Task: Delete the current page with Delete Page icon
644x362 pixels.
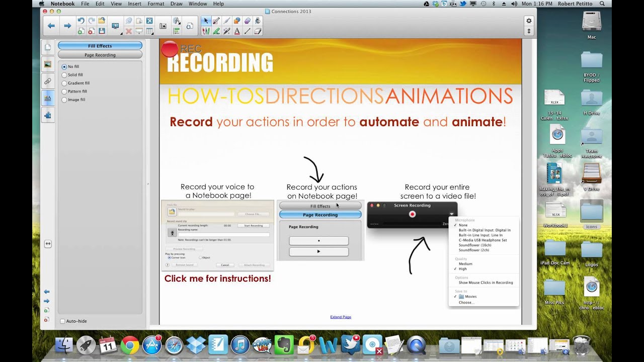Action: (x=92, y=31)
